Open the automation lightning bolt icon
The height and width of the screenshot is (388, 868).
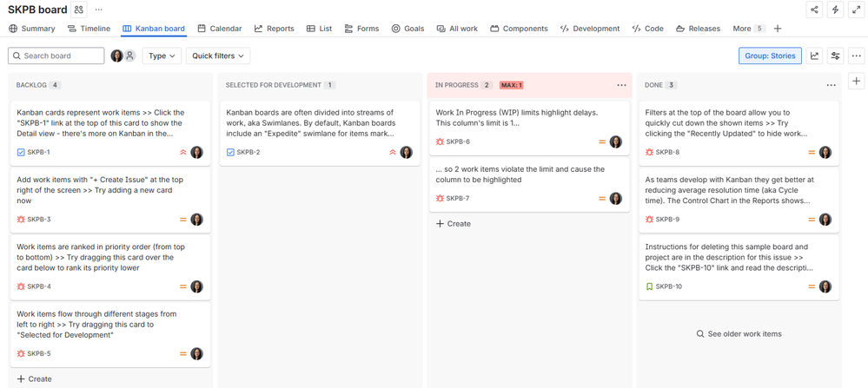(x=835, y=10)
